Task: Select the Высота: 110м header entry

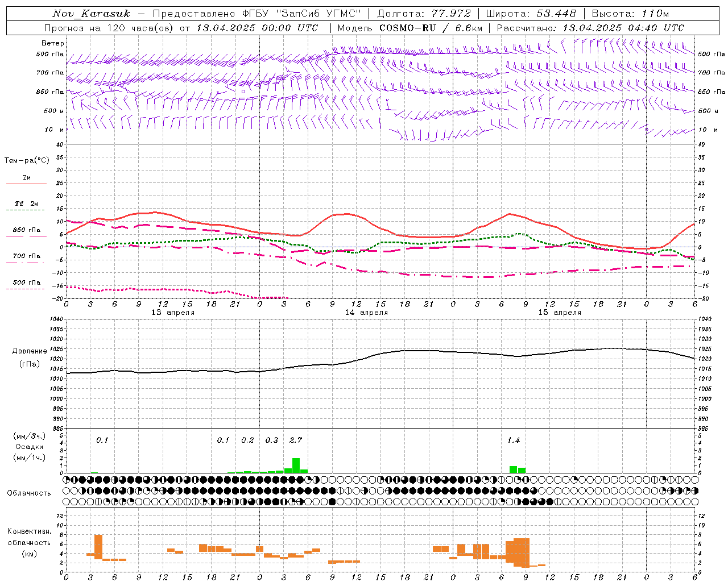Action: (x=630, y=14)
